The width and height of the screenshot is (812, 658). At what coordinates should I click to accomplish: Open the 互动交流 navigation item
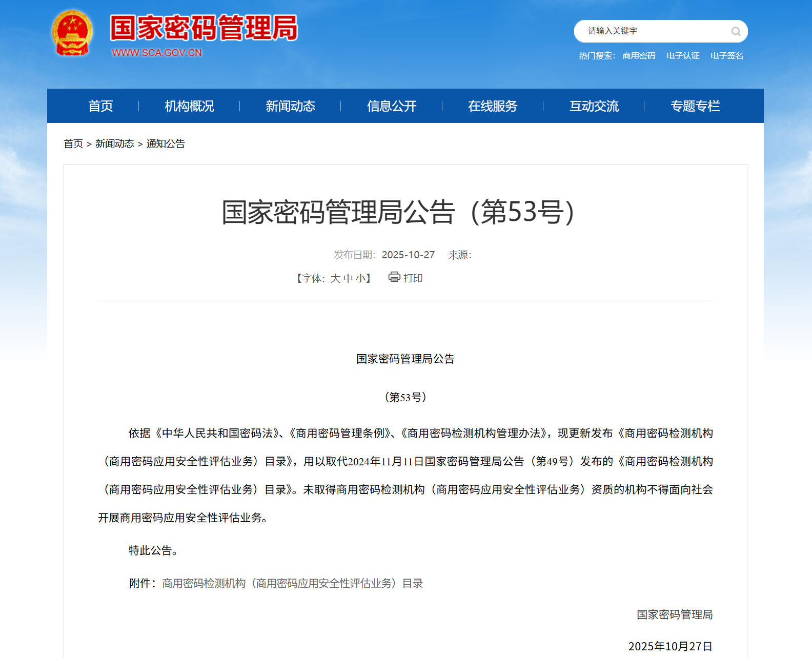pos(594,106)
